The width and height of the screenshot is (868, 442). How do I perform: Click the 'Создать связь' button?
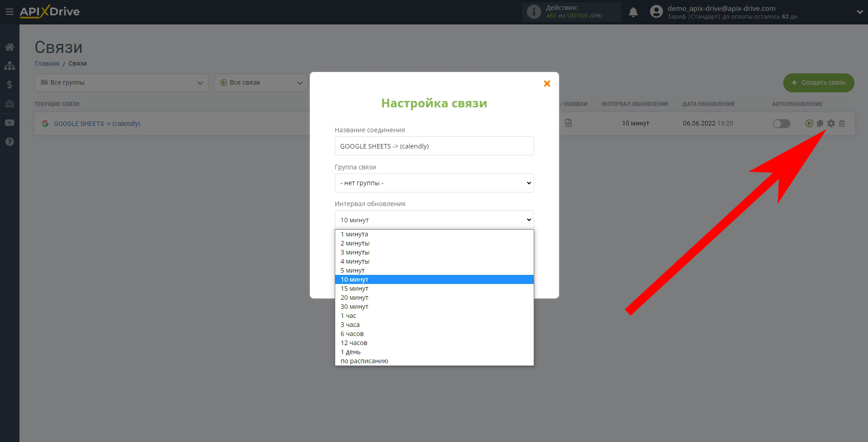(819, 83)
